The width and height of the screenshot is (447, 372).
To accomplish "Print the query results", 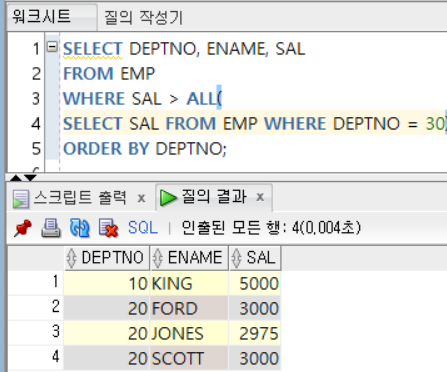I will point(51,228).
